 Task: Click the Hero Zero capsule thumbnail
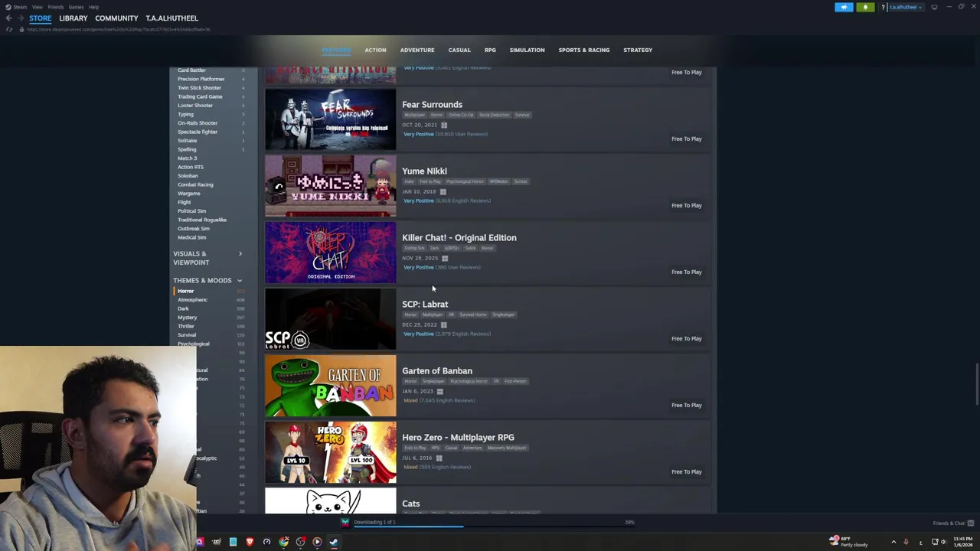point(331,453)
